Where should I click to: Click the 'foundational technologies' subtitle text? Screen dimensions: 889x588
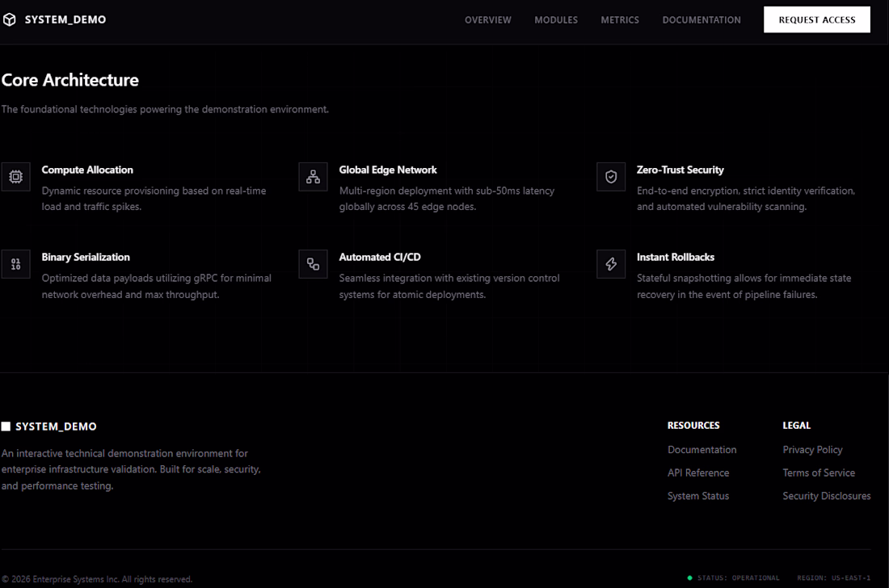click(165, 109)
